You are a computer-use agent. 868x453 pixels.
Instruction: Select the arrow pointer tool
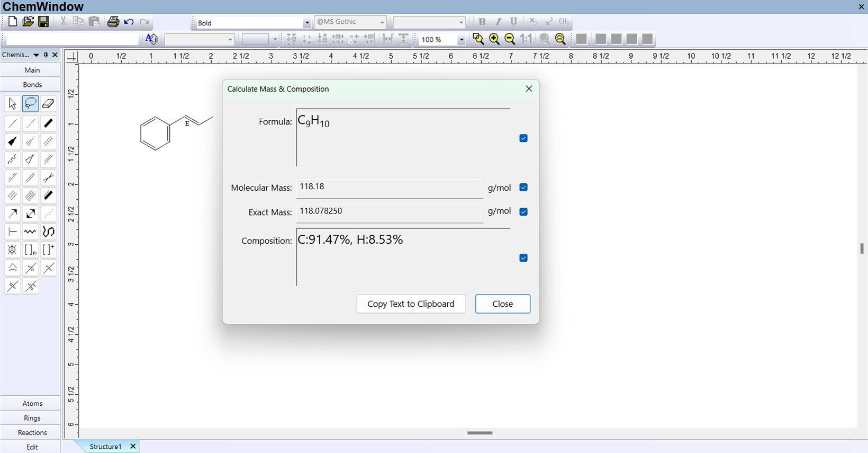13,103
